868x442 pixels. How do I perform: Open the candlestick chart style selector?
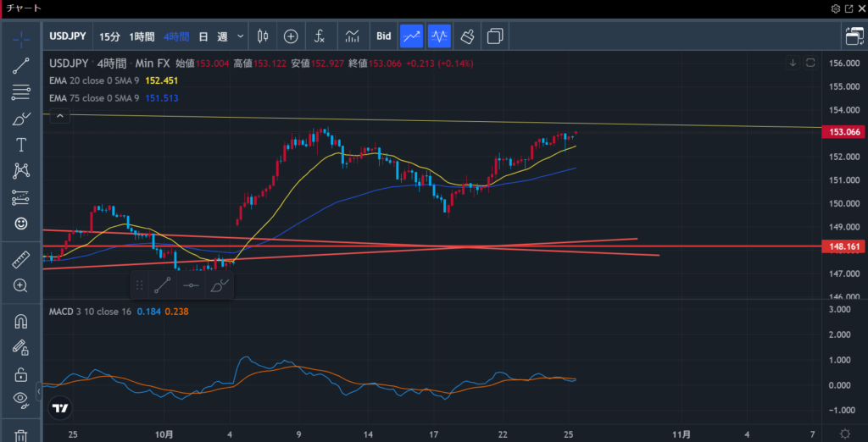(262, 36)
